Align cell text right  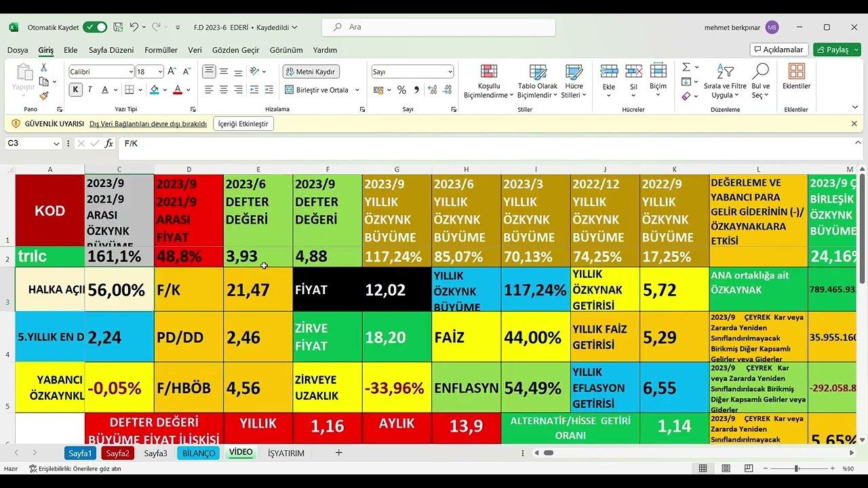pos(238,89)
